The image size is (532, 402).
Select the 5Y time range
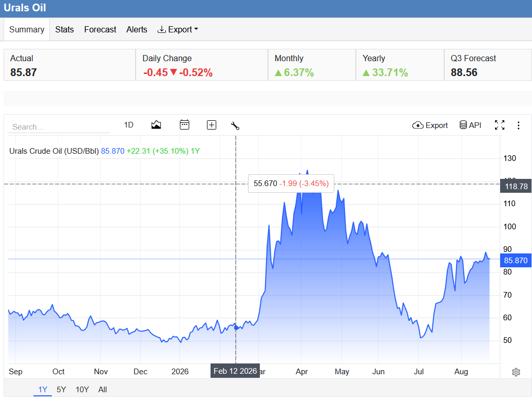62,390
